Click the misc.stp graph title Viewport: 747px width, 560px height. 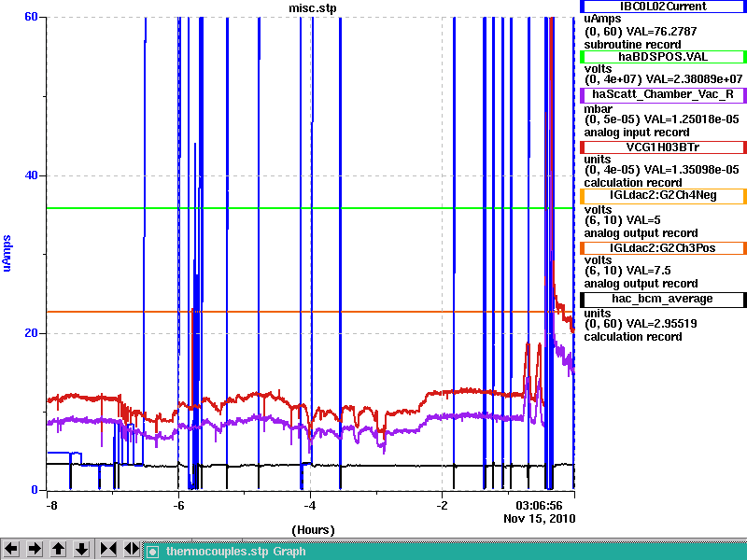[x=313, y=8]
